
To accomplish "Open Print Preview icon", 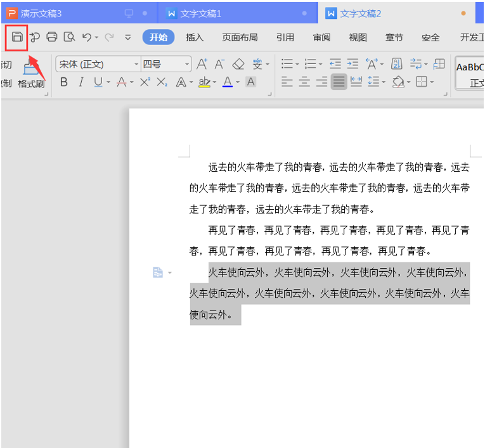I will 69,37.
